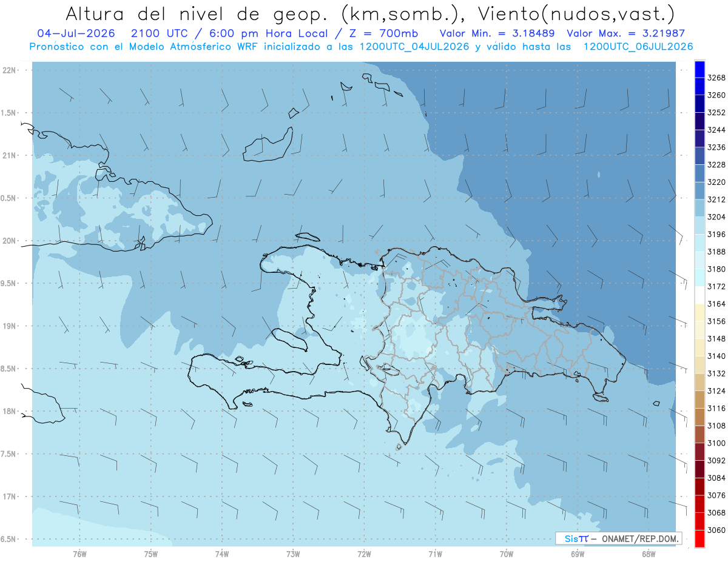The width and height of the screenshot is (728, 562).
Task: Click the legend value '3140'
Action: (716, 356)
